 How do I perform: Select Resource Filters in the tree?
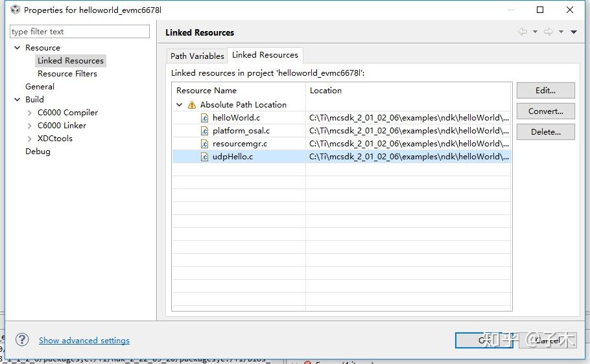(67, 74)
